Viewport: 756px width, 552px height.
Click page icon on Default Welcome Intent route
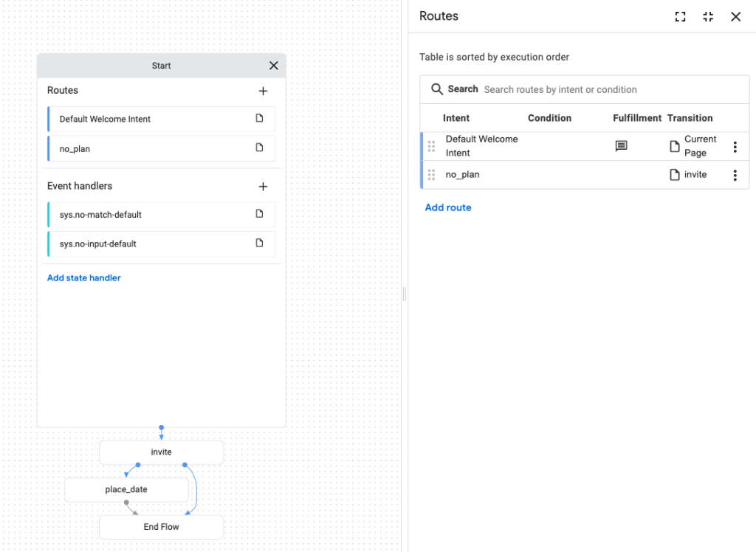click(259, 118)
